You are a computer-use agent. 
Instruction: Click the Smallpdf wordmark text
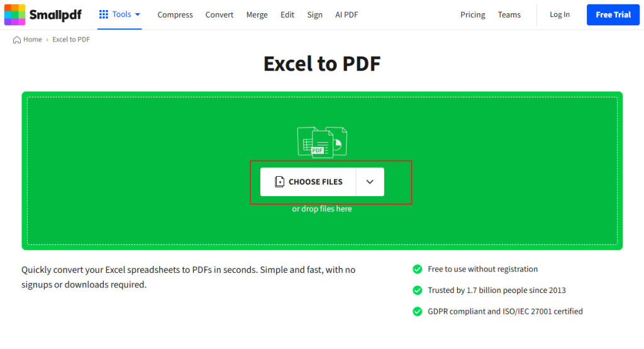[x=55, y=15]
